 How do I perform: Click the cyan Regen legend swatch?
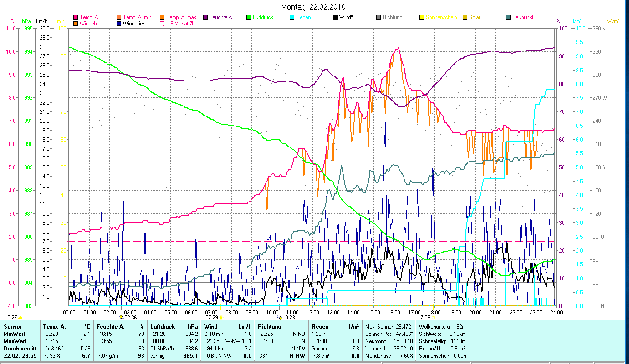tap(292, 17)
